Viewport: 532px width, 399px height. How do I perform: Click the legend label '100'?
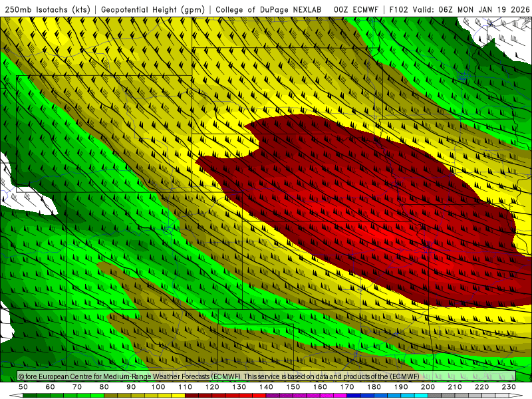(x=158, y=387)
